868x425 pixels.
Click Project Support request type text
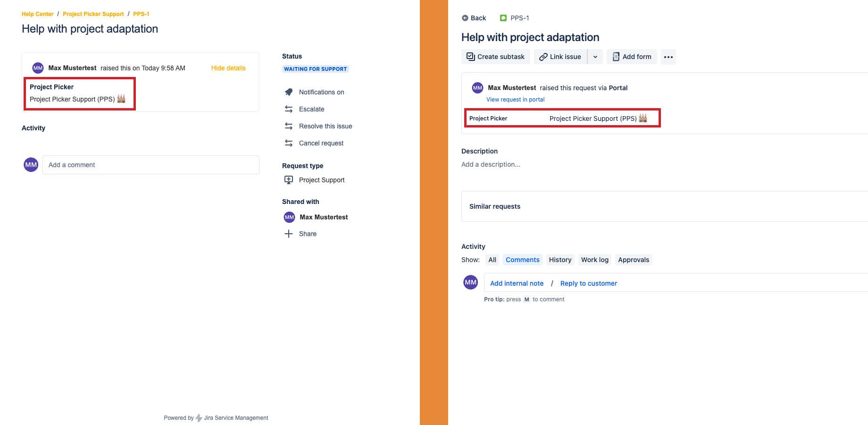pos(322,180)
